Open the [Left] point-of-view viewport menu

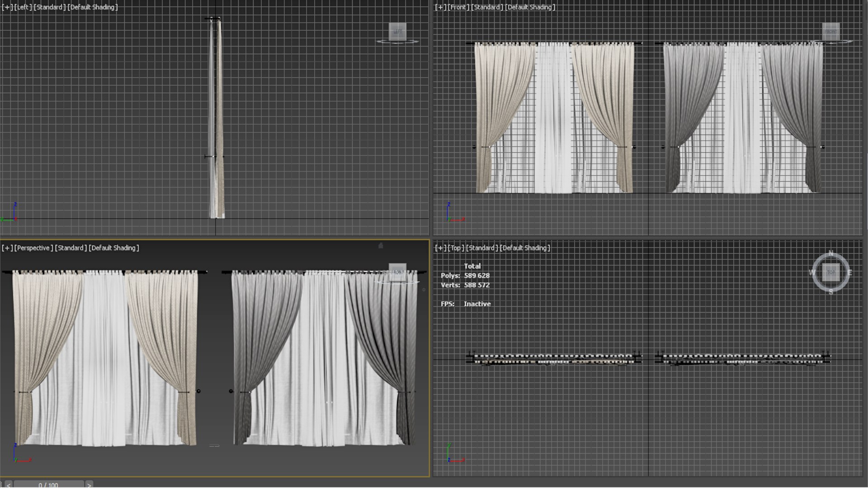tap(23, 7)
